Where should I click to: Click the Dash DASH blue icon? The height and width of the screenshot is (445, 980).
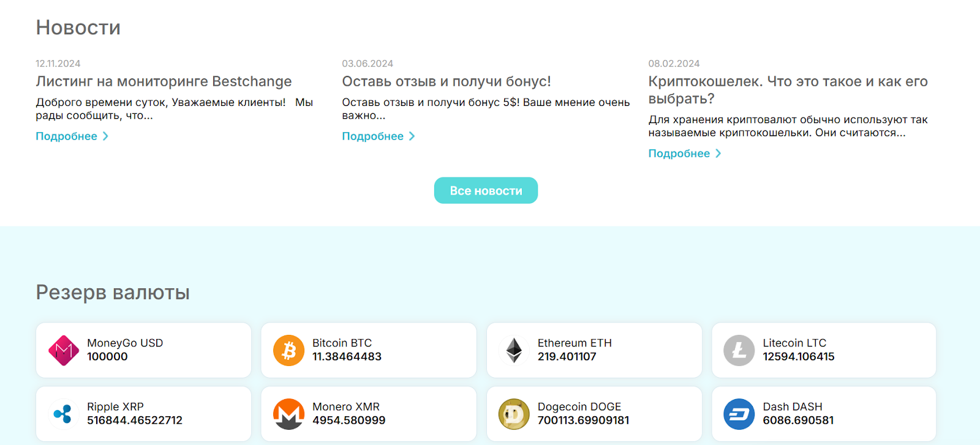pos(739,414)
